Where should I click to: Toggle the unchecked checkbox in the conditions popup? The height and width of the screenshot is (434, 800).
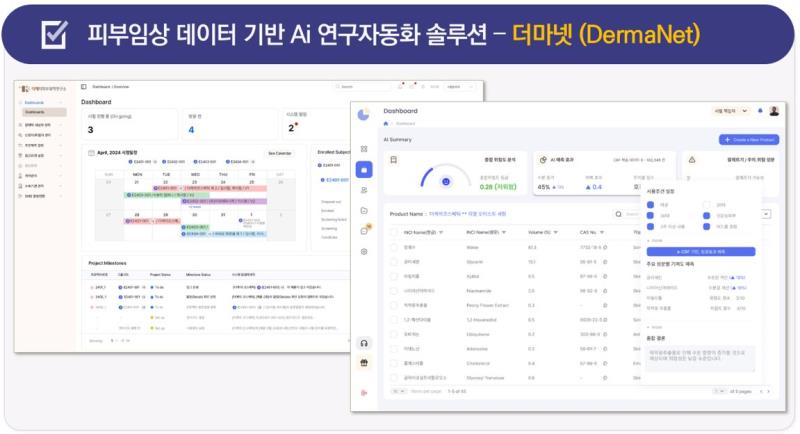click(706, 205)
